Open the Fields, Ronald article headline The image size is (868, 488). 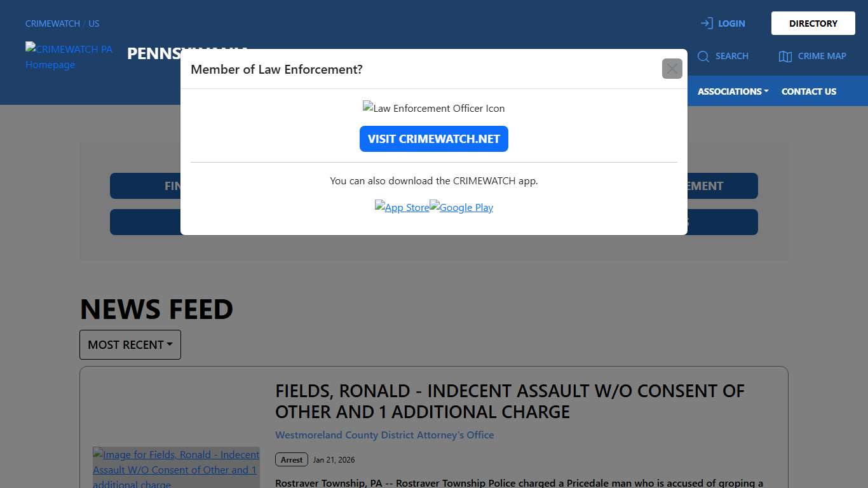click(510, 401)
